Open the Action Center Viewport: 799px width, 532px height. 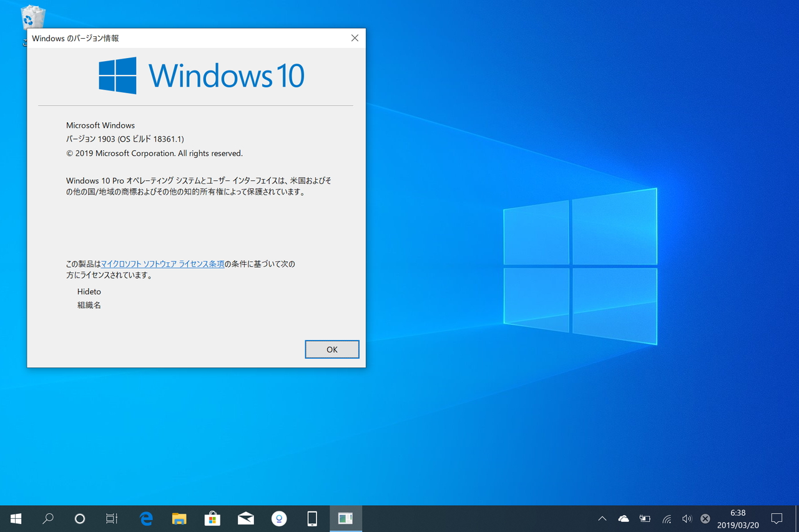[777, 518]
